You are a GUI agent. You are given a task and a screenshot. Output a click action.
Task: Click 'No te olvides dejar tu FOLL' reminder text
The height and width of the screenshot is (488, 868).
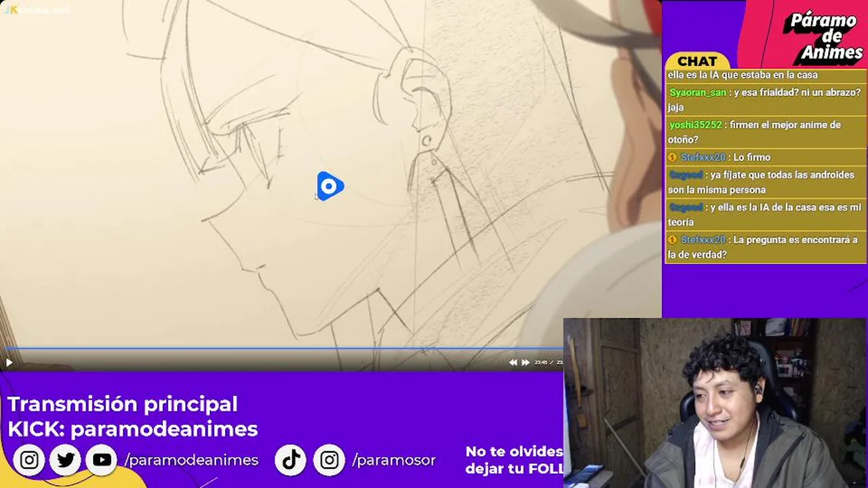514,460
